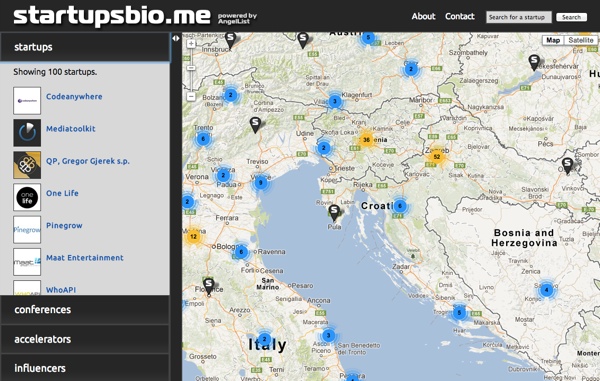Click the blue 5 cluster in Austria
The width and height of the screenshot is (600, 381).
click(368, 37)
